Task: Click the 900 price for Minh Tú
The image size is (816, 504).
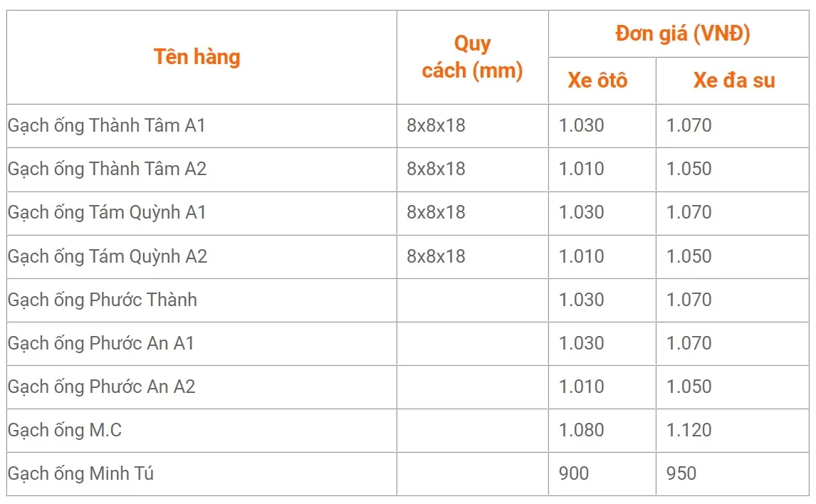Action: pos(574,473)
